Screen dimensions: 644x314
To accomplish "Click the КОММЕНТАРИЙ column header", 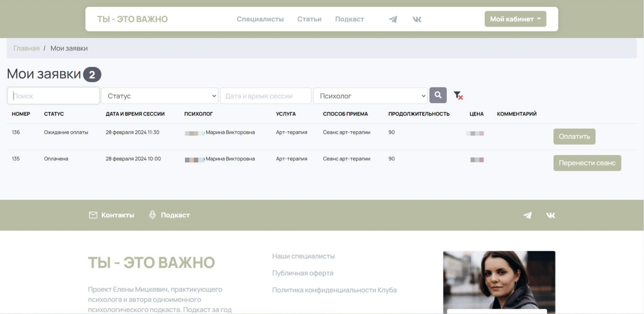I will point(517,114).
